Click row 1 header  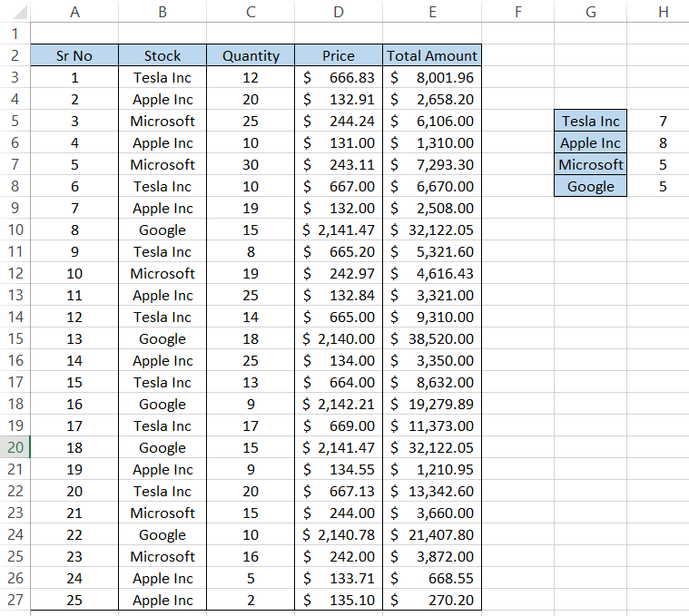(15, 34)
